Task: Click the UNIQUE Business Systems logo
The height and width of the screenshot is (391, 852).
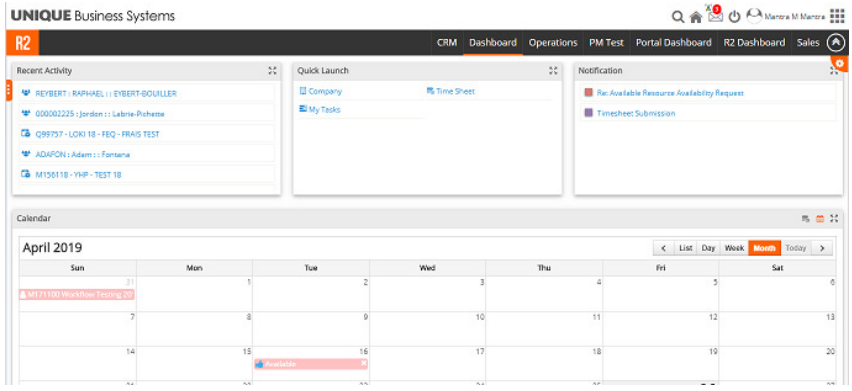Action: (x=92, y=16)
